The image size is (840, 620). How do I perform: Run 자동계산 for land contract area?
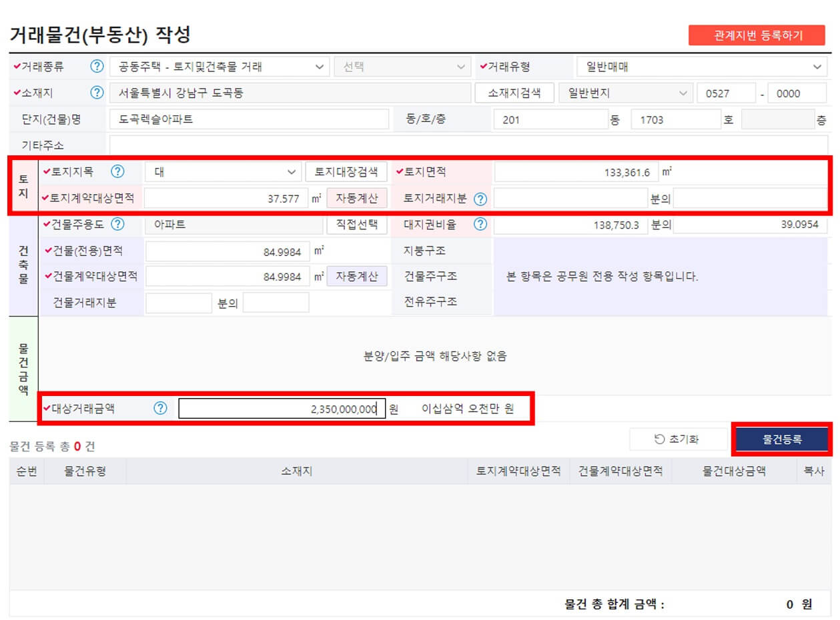click(x=358, y=199)
